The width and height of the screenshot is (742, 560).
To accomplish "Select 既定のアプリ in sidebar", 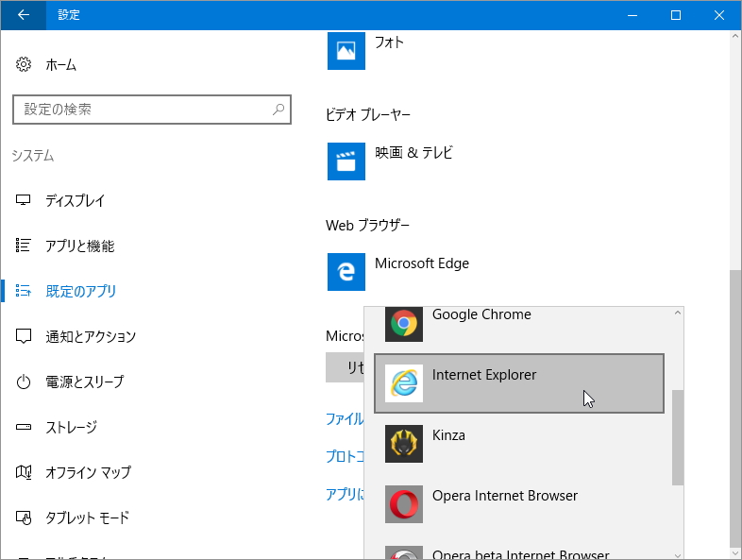I will [x=81, y=291].
